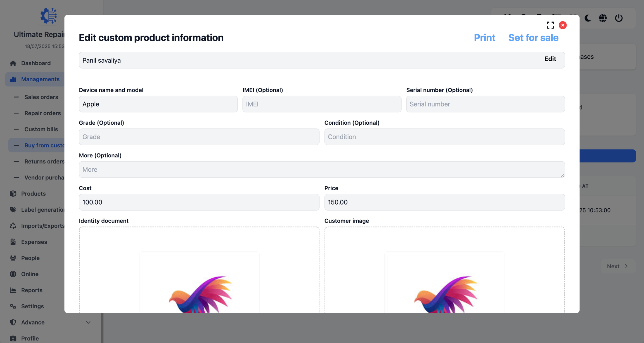This screenshot has width=644, height=343.
Task: Open the language globe icon
Action: (603, 18)
